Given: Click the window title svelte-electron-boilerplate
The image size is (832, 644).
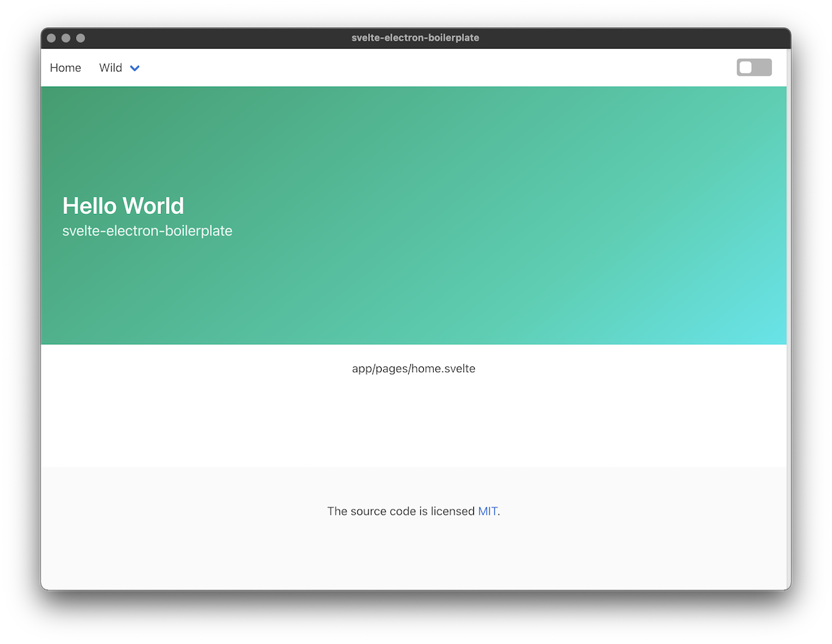Looking at the screenshot, I should (415, 38).
